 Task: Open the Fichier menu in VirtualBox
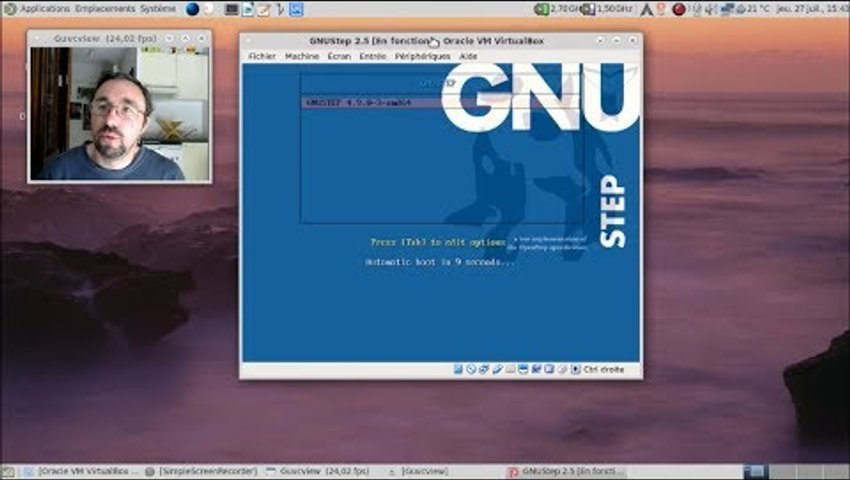tap(262, 56)
